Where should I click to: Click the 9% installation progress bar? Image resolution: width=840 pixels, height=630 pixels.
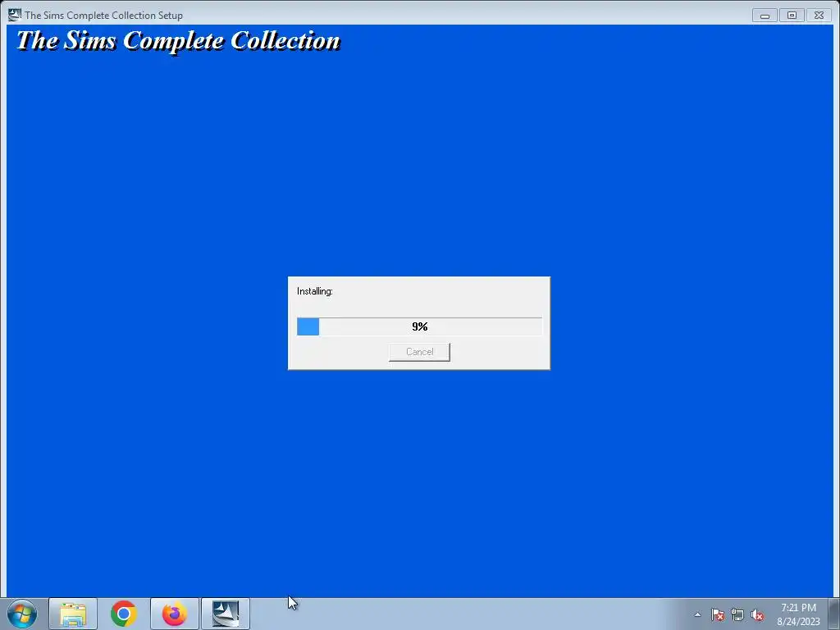[419, 326]
